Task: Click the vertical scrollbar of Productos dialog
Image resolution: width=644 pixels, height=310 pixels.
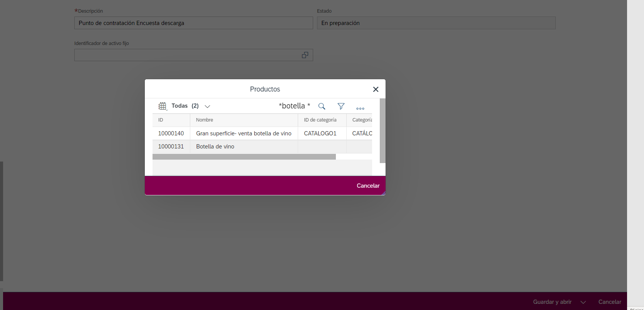Action: point(382,131)
